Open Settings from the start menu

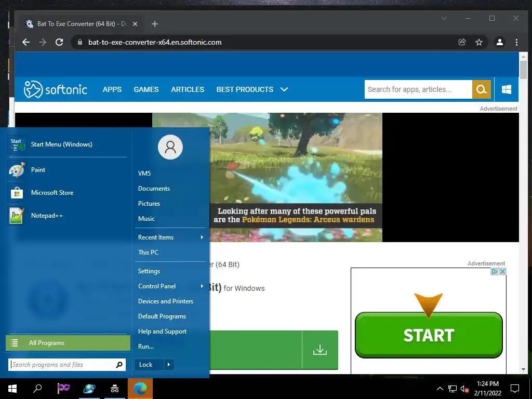(x=170, y=271)
